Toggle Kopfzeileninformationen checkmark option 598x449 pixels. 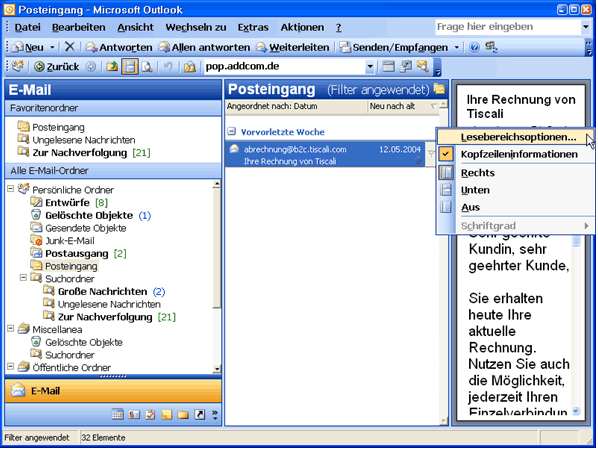(x=515, y=154)
